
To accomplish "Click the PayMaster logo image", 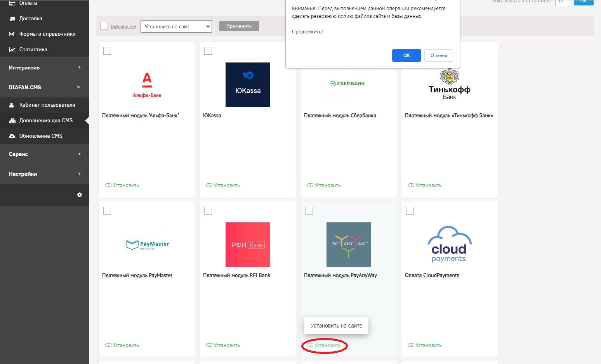I will coord(147,244).
